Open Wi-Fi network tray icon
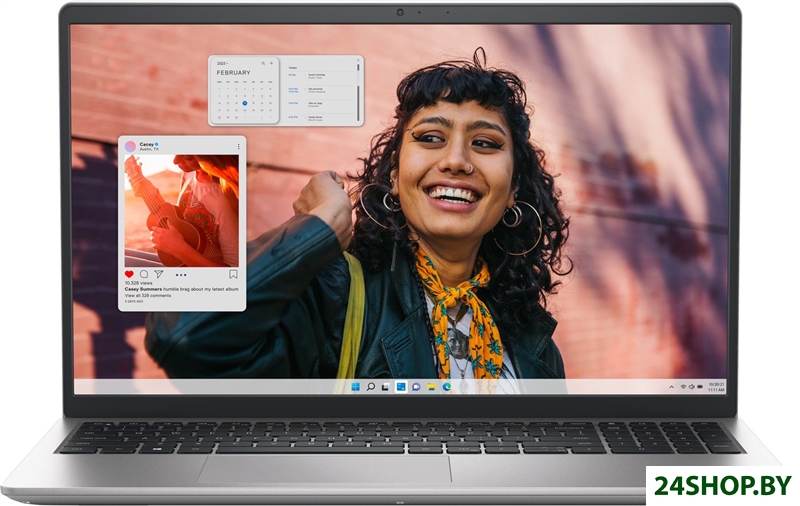800x506 pixels. point(683,387)
